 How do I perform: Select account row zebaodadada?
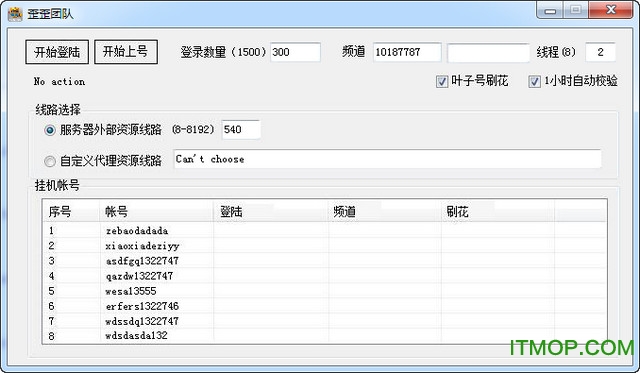[324, 231]
